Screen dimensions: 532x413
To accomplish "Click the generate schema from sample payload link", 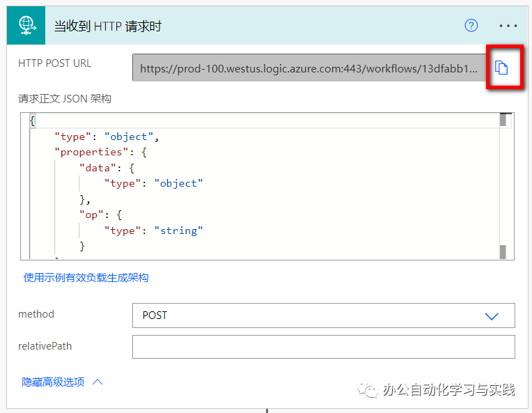I will (x=86, y=278).
